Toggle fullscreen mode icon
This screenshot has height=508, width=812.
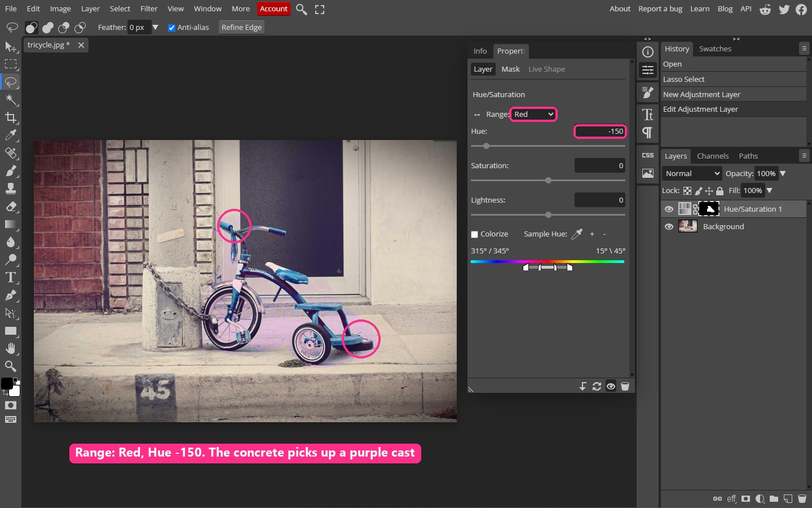[x=320, y=9]
